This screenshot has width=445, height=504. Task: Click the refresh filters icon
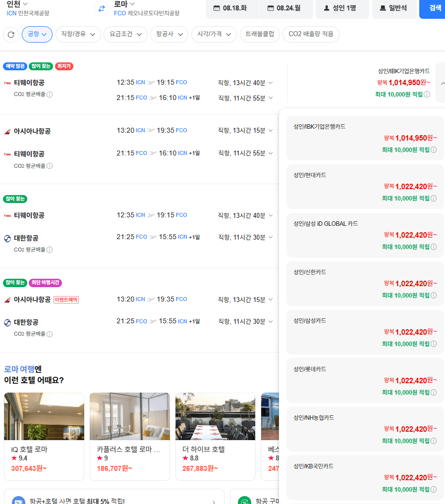coord(11,34)
